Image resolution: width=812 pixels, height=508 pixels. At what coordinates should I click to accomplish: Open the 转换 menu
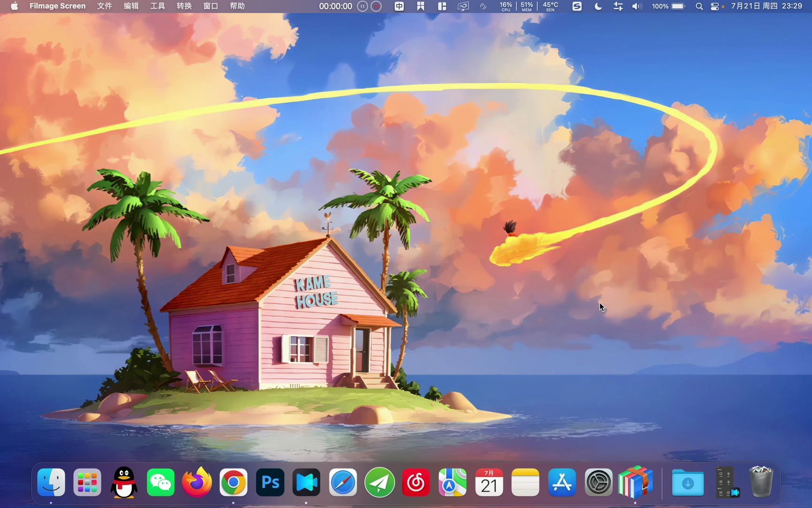pos(184,6)
